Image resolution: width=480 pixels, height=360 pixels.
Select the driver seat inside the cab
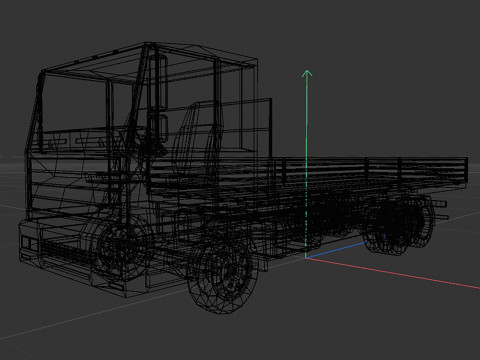[x=197, y=140]
